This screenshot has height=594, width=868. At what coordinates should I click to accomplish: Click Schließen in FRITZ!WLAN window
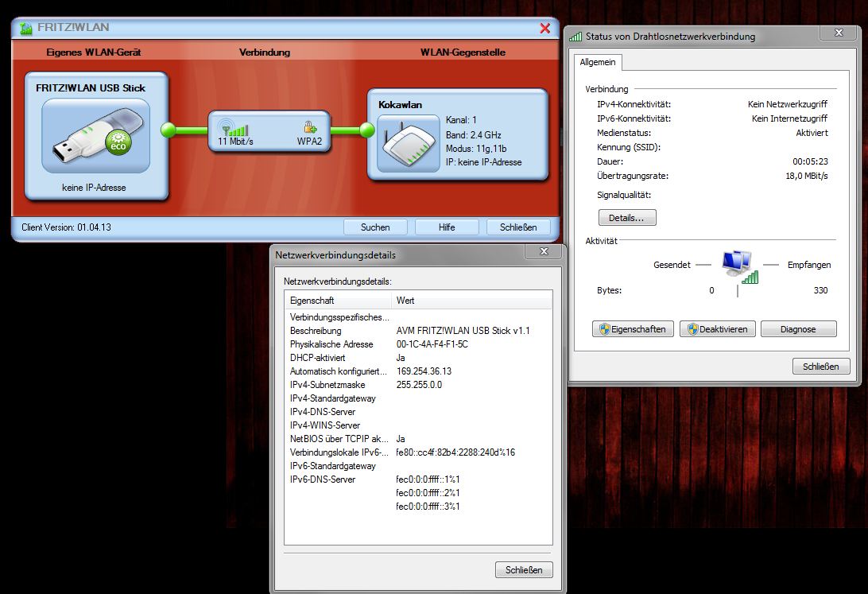coord(519,227)
